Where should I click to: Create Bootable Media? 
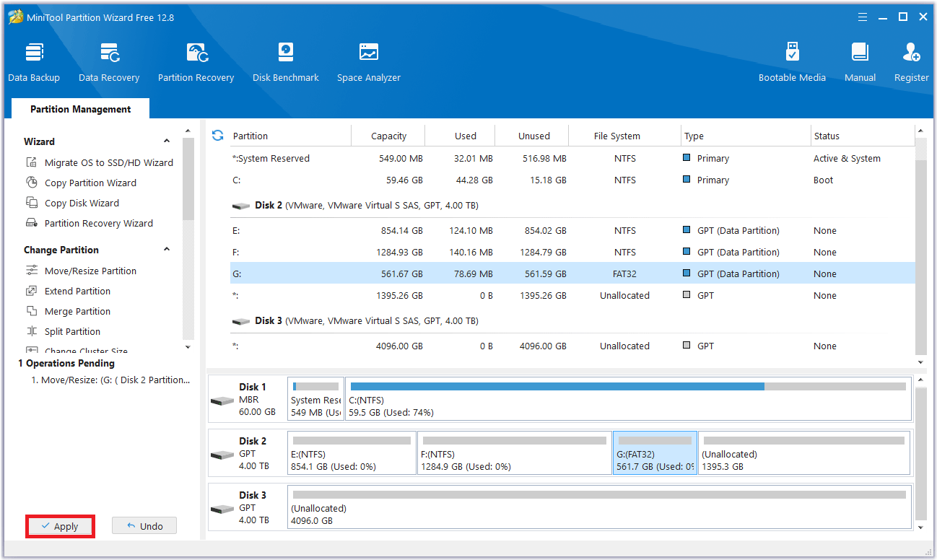point(792,63)
